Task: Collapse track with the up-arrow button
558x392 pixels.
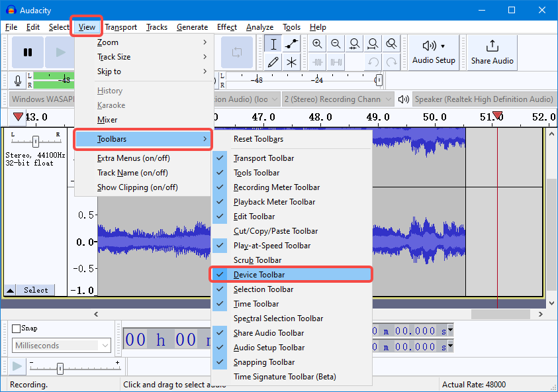Action: coord(11,291)
